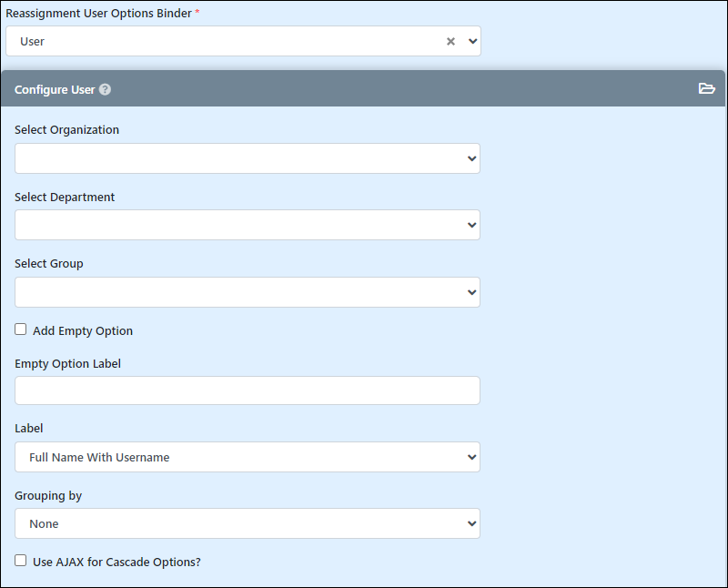Toggle via the 'Add Empty Option' label text
This screenshot has height=588, width=728.
pos(83,330)
